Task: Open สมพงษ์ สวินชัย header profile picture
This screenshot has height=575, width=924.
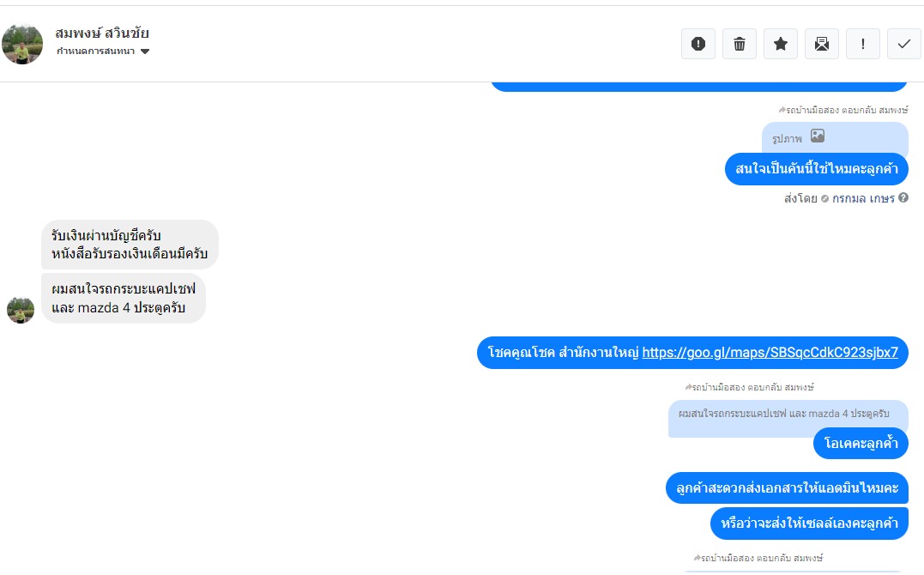Action: (22, 44)
